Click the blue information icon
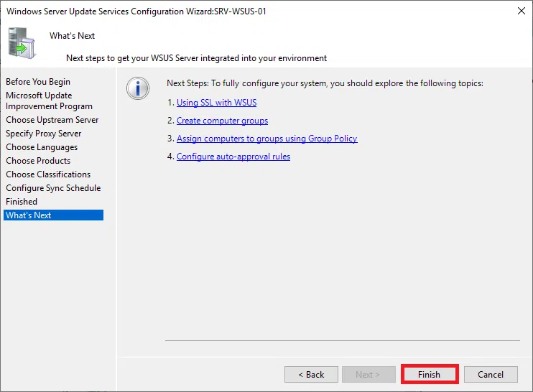 [137, 88]
